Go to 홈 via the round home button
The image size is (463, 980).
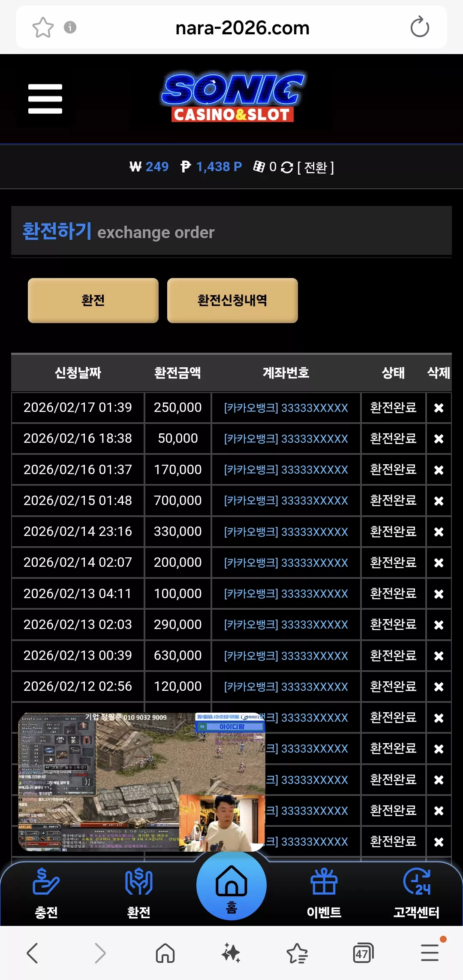pos(231,886)
